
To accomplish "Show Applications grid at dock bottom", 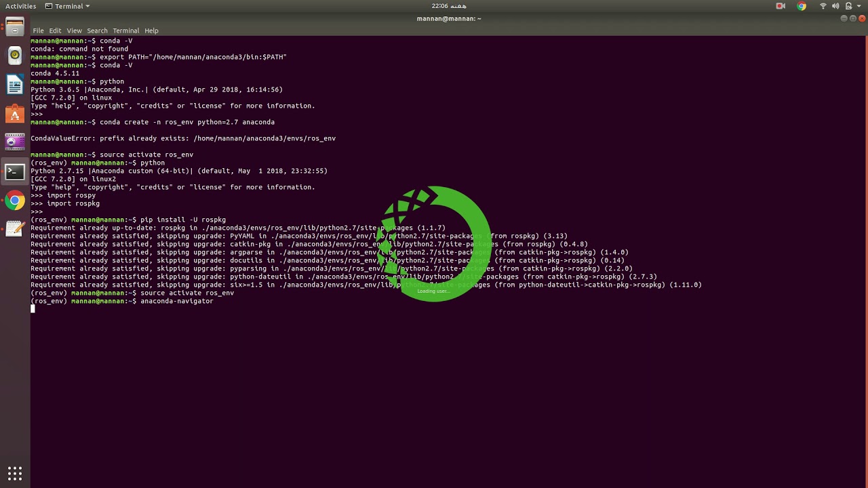I will [15, 473].
